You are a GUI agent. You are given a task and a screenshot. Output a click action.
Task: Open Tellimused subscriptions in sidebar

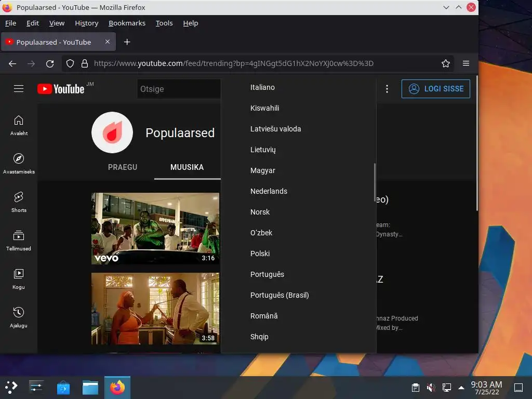click(19, 241)
